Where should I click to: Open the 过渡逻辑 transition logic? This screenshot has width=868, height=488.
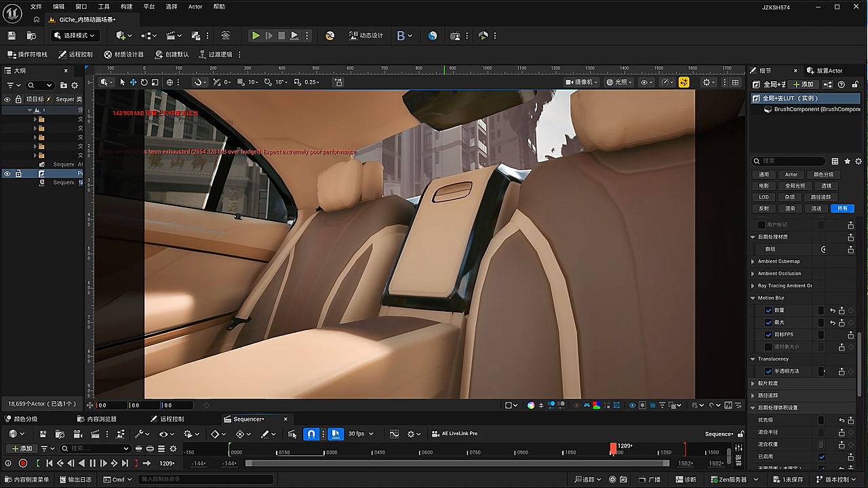216,54
